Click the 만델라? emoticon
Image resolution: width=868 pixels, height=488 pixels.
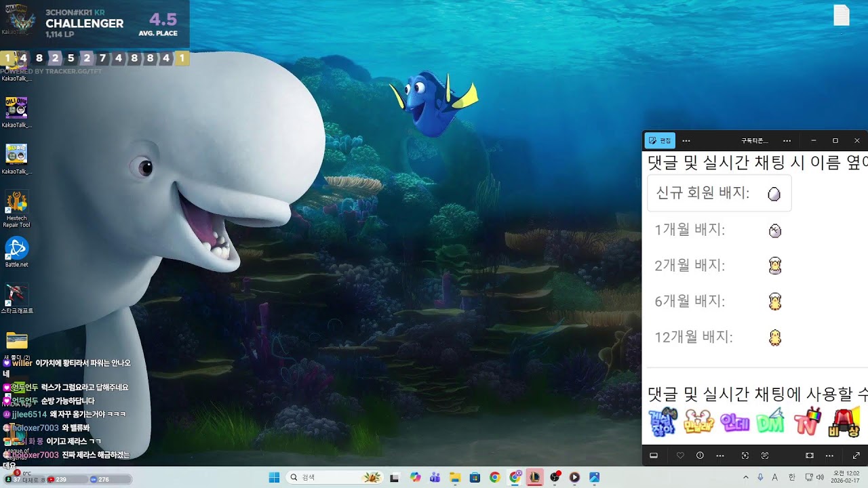pyautogui.click(x=699, y=422)
